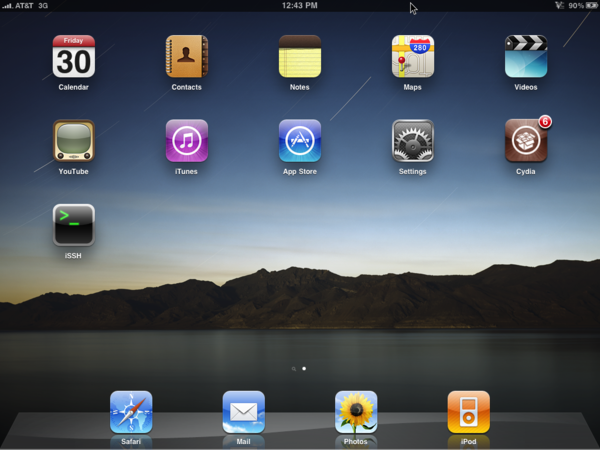Screen dimensions: 600x450
Task: Open the Contacts app
Action: (187, 56)
